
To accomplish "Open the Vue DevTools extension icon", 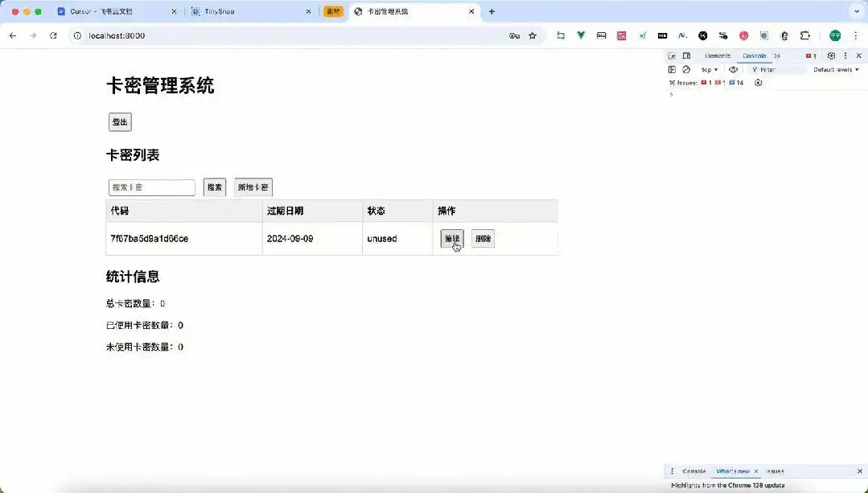I will point(579,36).
